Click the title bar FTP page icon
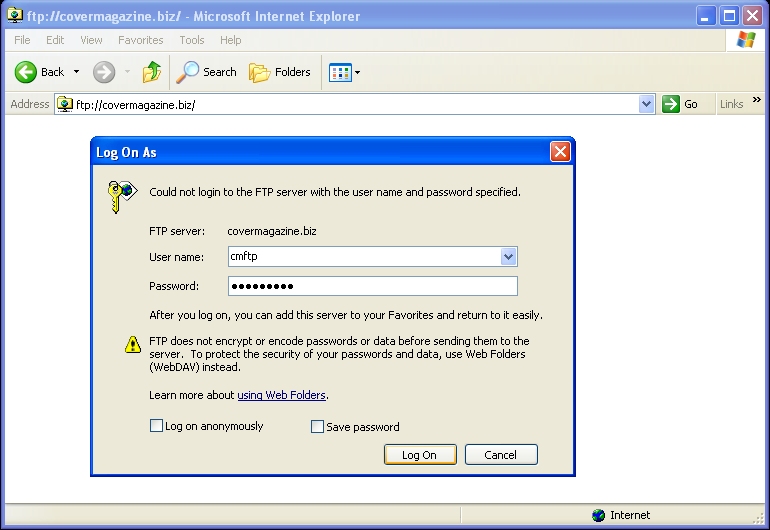The image size is (770, 530). click(15, 16)
